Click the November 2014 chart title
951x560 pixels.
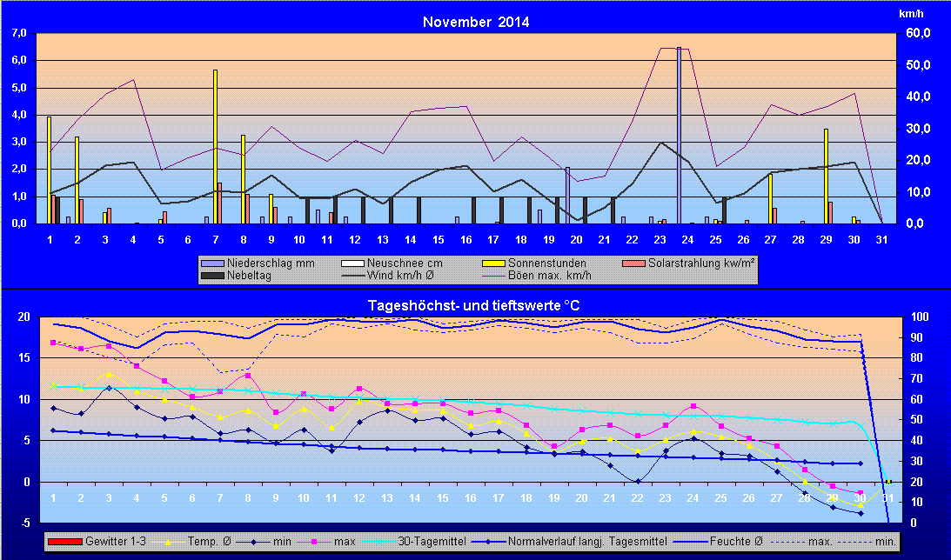tap(475, 22)
